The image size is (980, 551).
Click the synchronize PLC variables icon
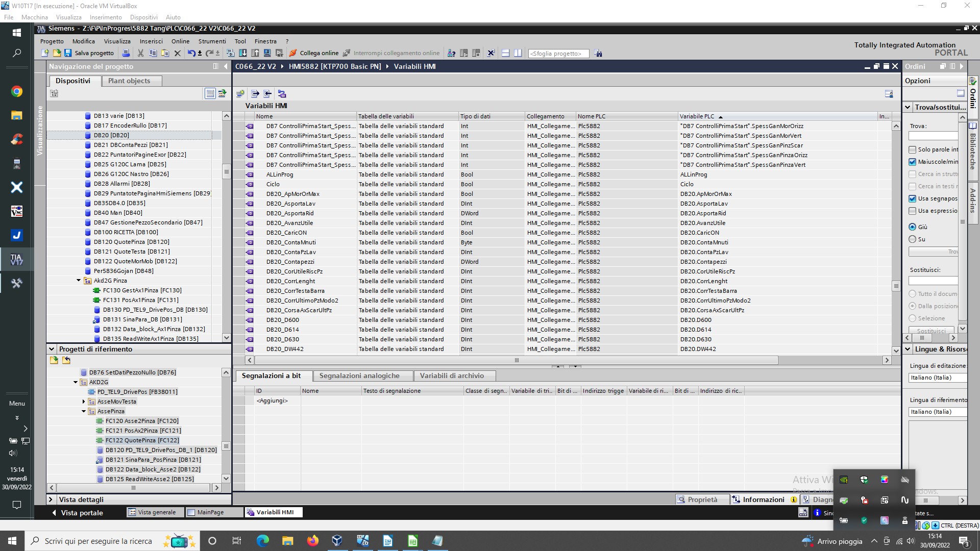coord(282,94)
